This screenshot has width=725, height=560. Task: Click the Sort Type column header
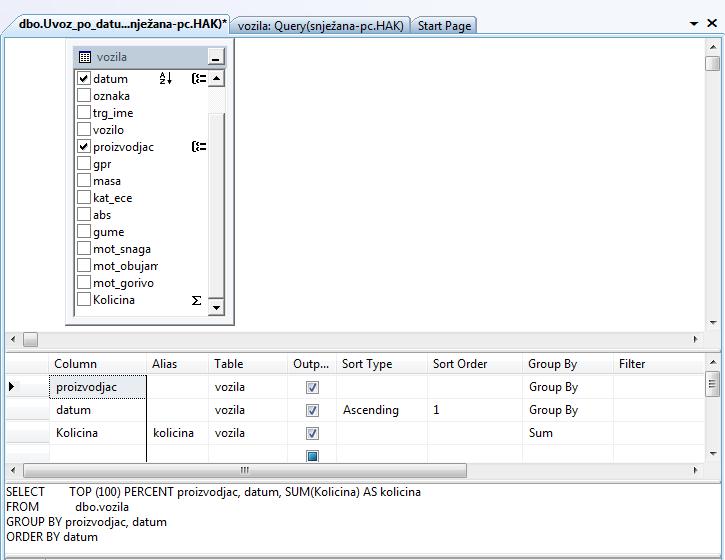(x=382, y=364)
